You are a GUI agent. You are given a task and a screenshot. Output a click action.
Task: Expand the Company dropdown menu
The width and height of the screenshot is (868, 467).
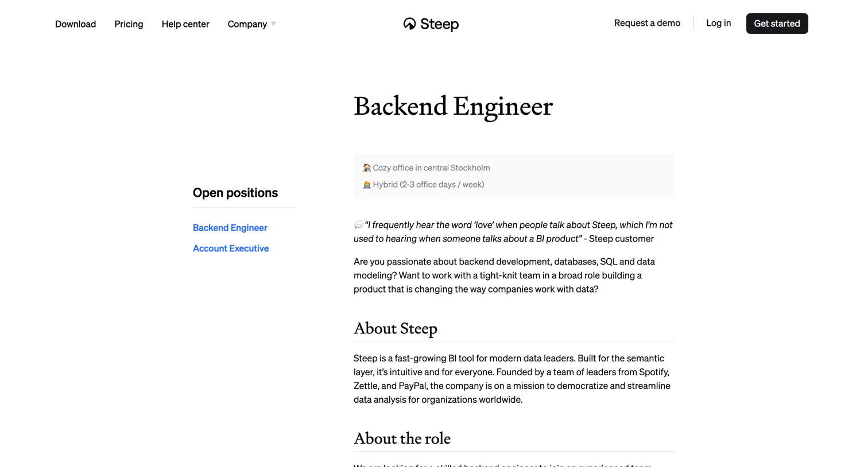(252, 24)
